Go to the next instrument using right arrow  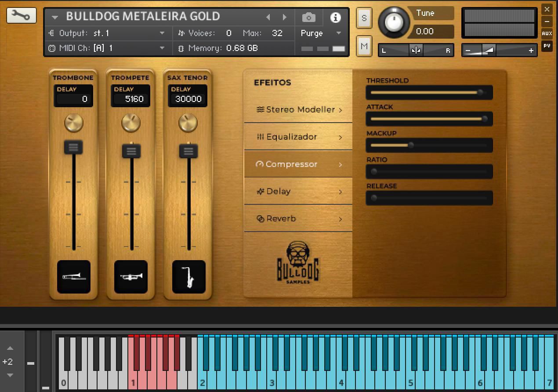pyautogui.click(x=285, y=18)
